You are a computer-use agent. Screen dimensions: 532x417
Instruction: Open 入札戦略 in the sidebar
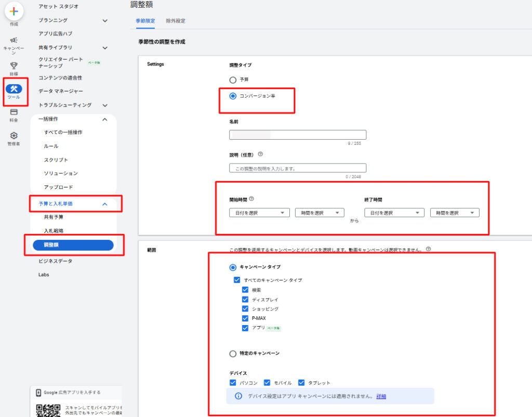(54, 231)
